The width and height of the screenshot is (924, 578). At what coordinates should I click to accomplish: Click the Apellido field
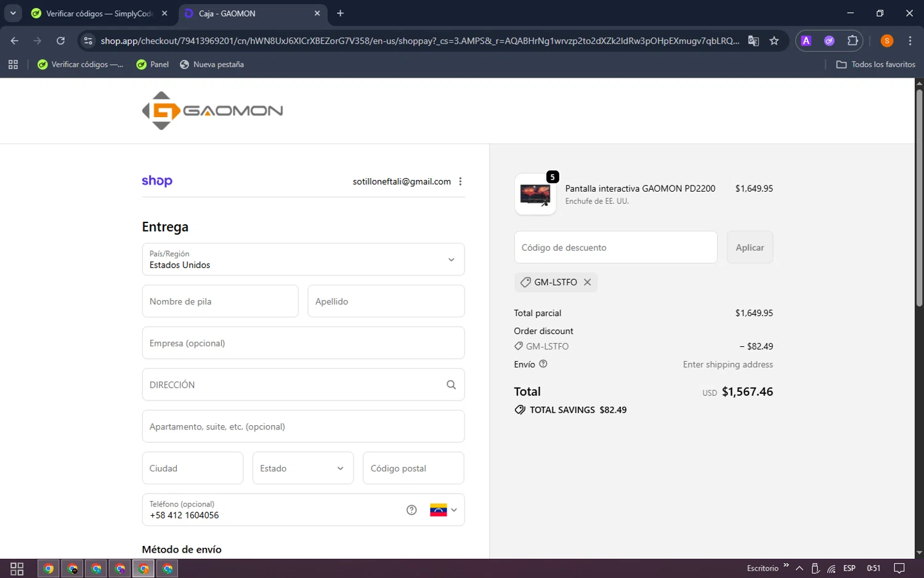386,301
